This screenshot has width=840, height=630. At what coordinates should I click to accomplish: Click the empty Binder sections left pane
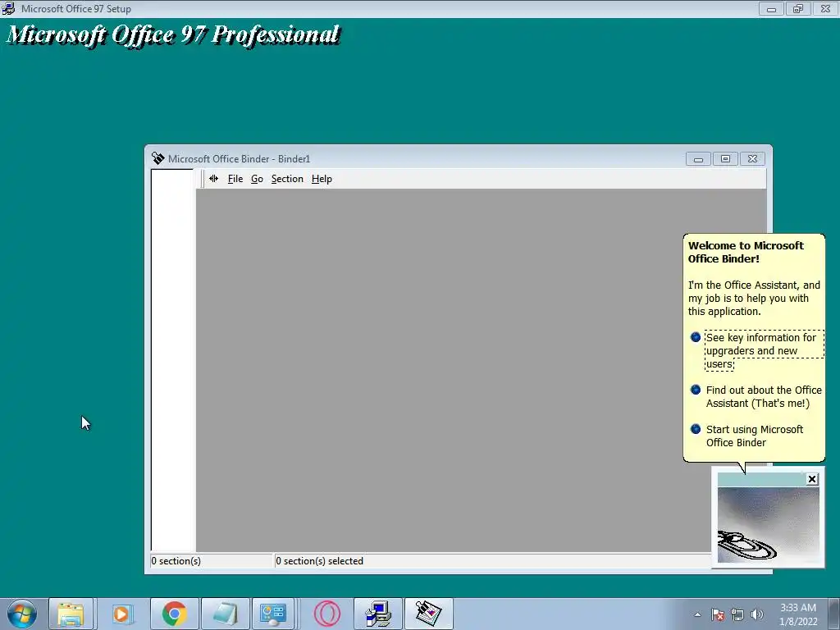[x=172, y=360]
